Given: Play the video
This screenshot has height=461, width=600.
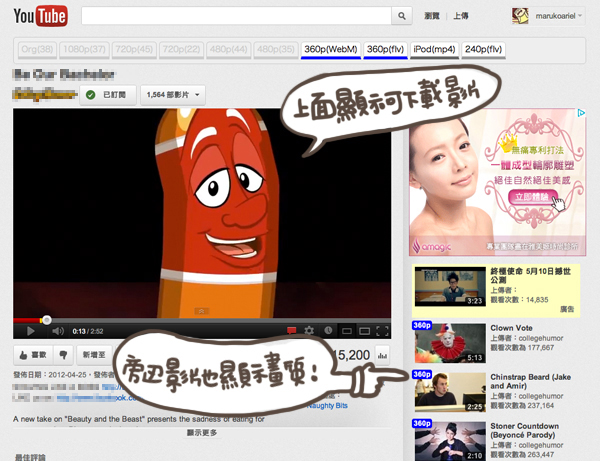Looking at the screenshot, I should pyautogui.click(x=31, y=331).
